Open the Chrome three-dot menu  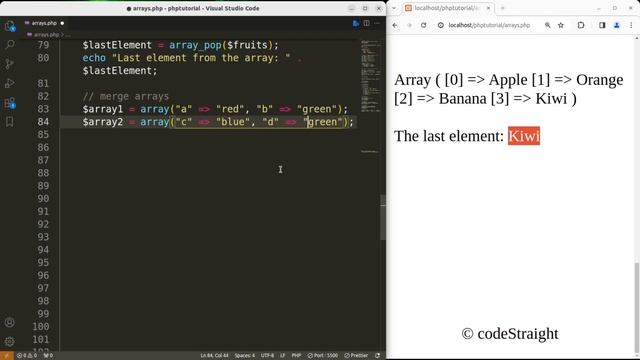(x=631, y=25)
